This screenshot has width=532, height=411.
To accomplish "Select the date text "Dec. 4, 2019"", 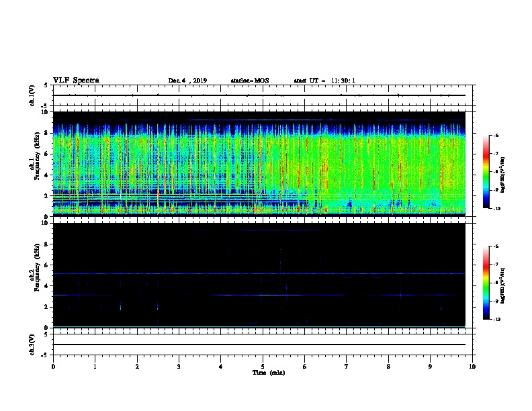I will (187, 81).
